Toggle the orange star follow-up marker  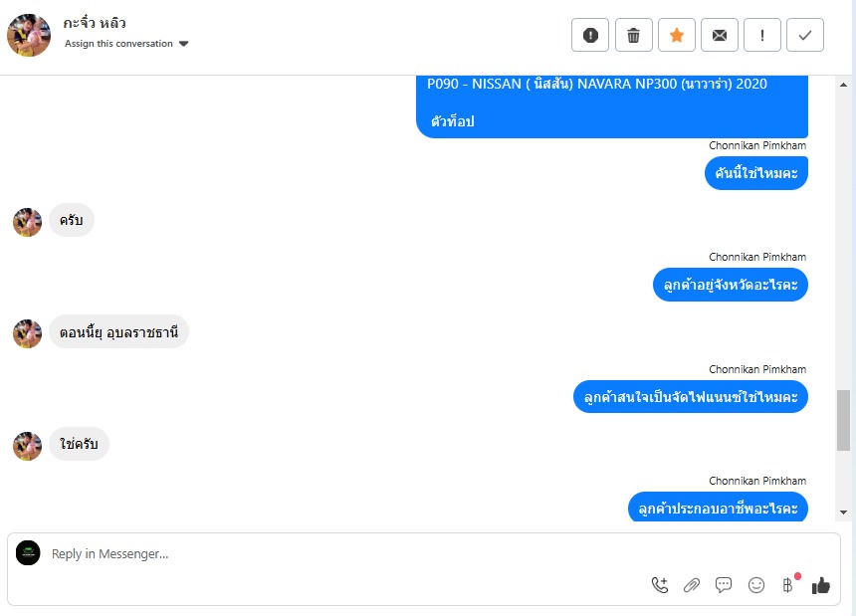pyautogui.click(x=677, y=35)
